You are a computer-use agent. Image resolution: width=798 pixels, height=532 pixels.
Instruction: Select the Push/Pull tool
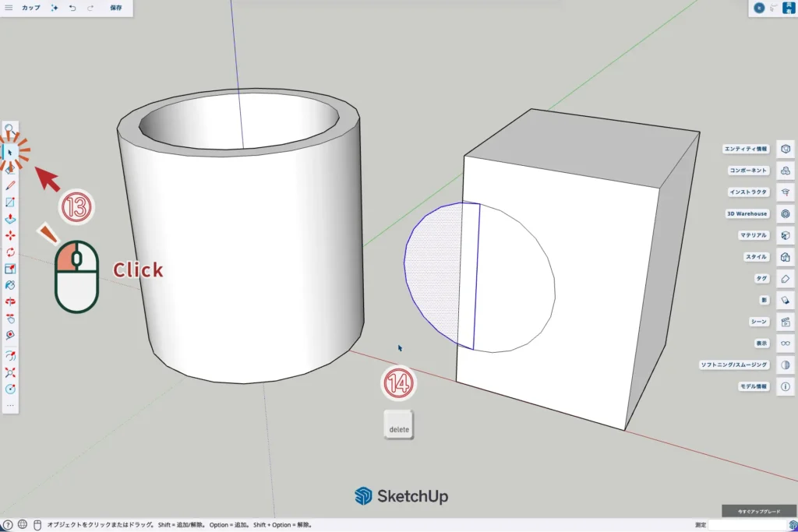10,219
